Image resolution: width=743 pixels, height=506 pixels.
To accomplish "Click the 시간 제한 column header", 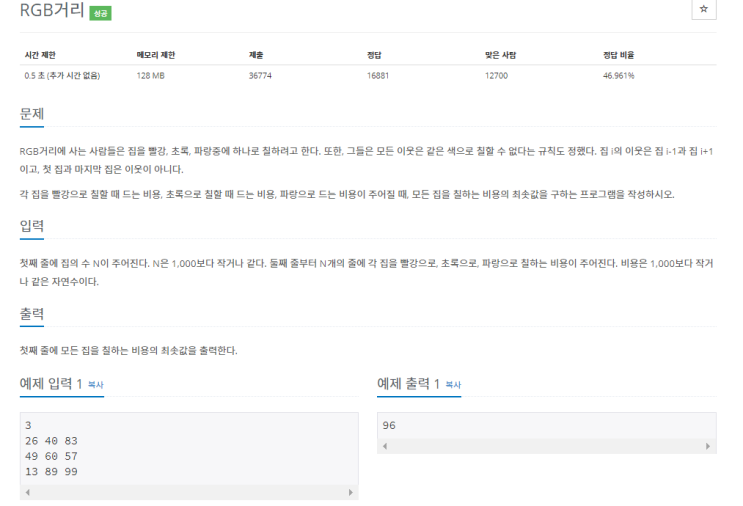I will coord(40,55).
